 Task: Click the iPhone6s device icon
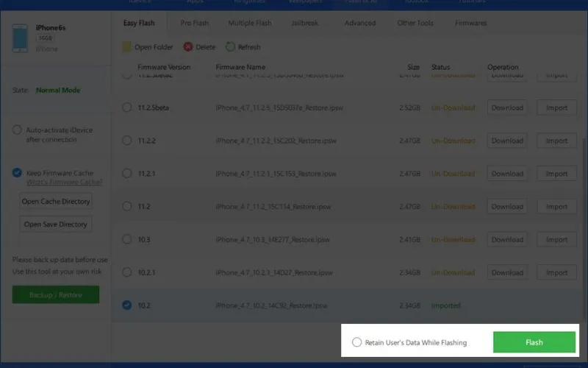click(20, 38)
